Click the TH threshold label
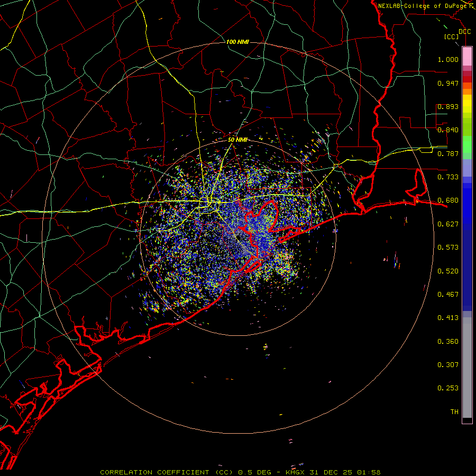Image resolution: width=476 pixels, height=476 pixels. 454,412
